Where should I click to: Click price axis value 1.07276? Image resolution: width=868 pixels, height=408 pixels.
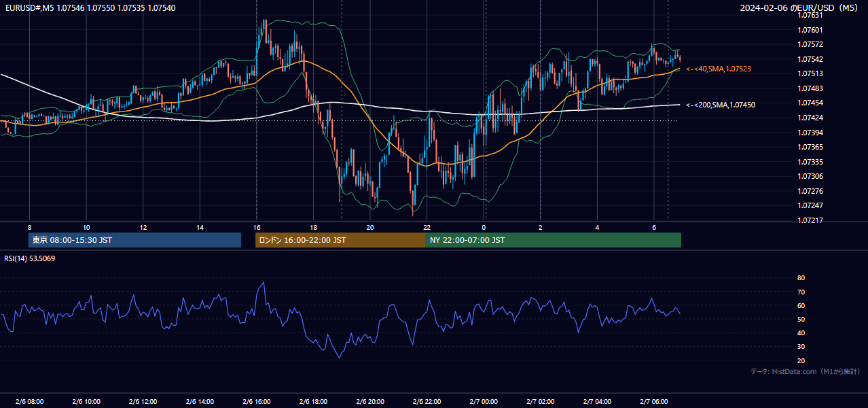click(810, 191)
